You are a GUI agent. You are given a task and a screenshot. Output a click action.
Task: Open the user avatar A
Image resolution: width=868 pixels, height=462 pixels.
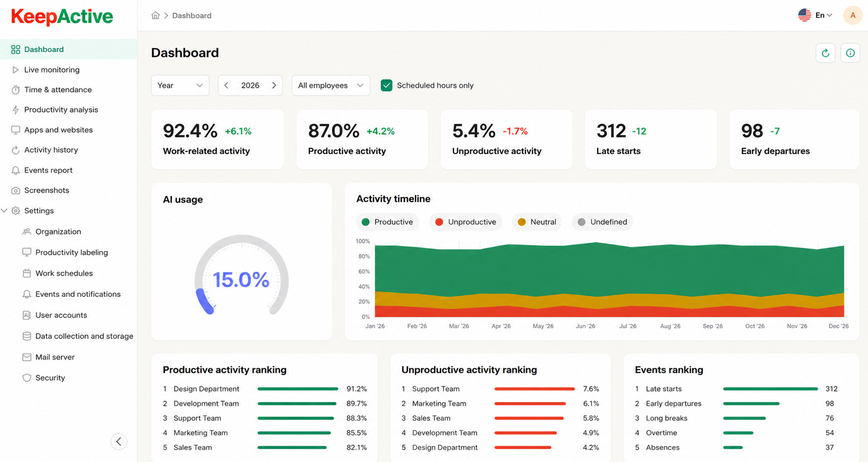coord(853,15)
